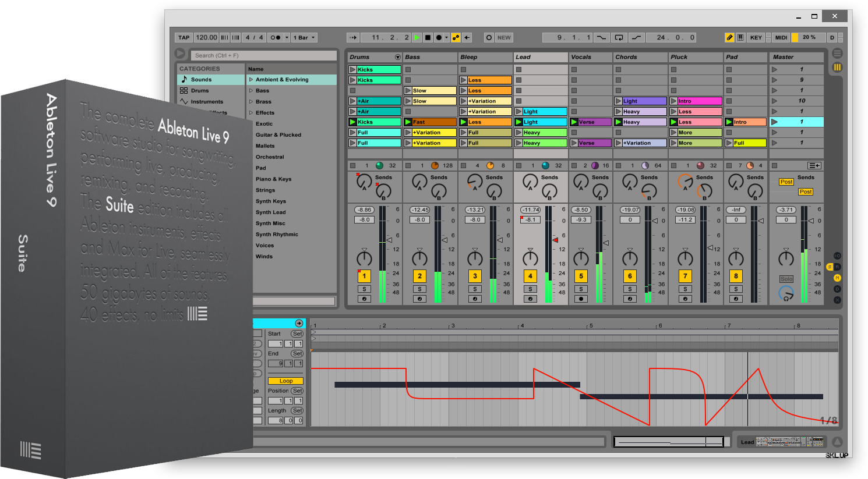This screenshot has height=479, width=868.
Task: Expand the Brass sounds folder
Action: tap(251, 102)
